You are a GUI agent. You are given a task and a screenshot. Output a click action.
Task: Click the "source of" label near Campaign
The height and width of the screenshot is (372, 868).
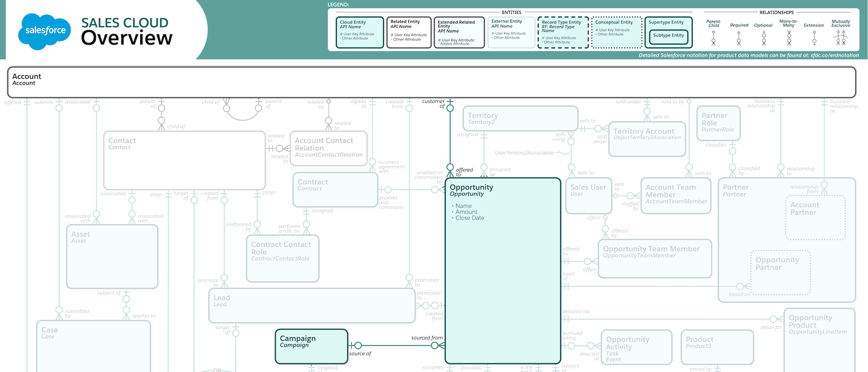click(360, 353)
